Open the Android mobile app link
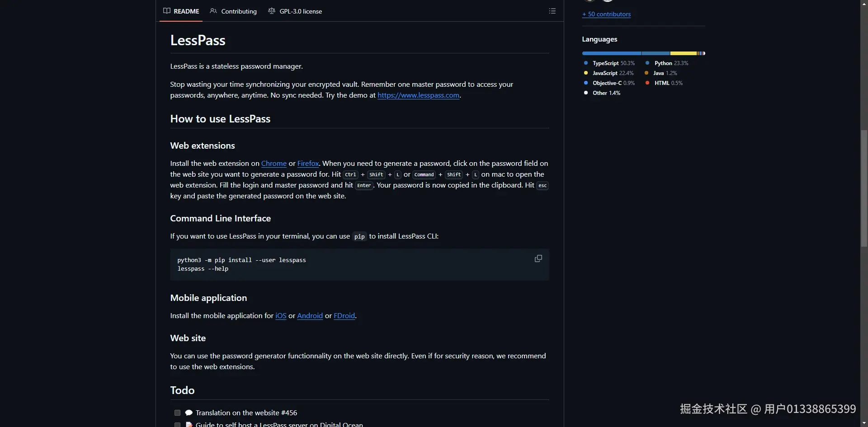The height and width of the screenshot is (427, 868). (310, 316)
